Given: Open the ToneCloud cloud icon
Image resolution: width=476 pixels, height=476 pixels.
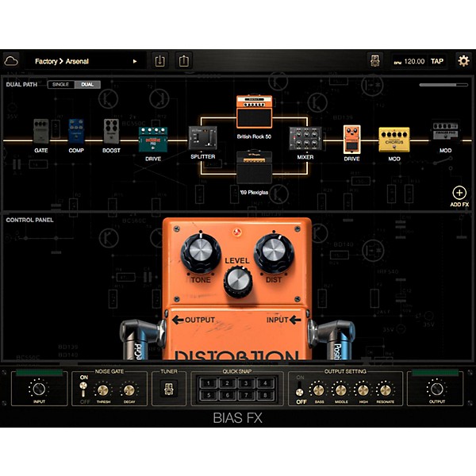Looking at the screenshot, I should coord(11,61).
